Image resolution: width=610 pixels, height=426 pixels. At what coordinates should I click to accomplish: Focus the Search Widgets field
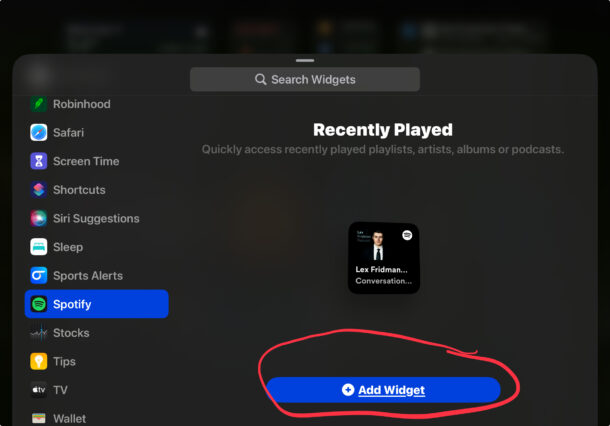tap(305, 79)
